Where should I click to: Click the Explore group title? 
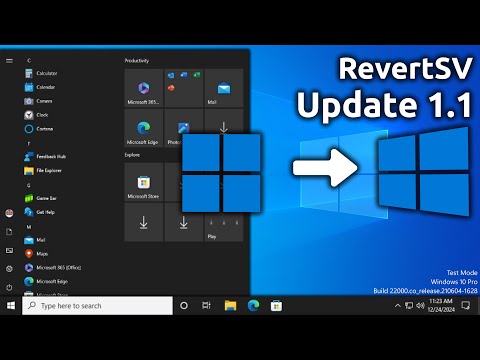(x=132, y=155)
